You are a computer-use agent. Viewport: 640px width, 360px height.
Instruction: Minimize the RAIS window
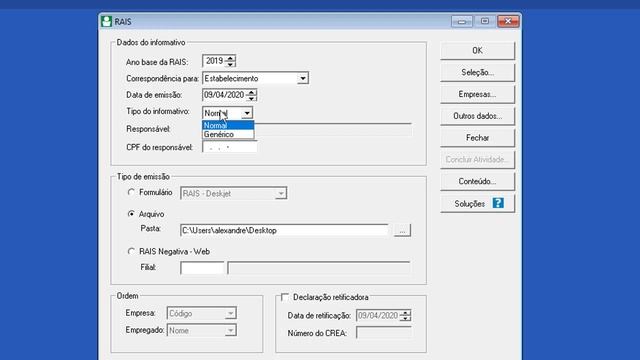coord(462,21)
